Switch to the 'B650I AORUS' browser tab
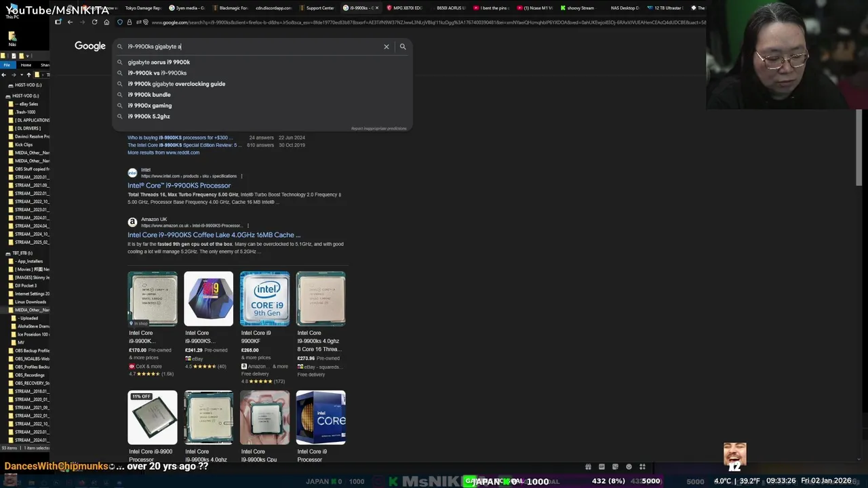Image resolution: width=868 pixels, height=488 pixels. 449,8
